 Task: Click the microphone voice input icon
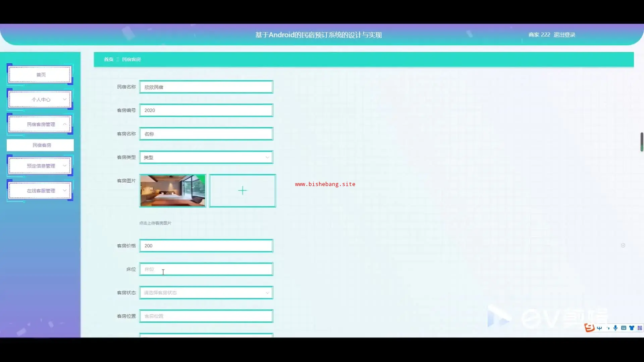(x=615, y=328)
